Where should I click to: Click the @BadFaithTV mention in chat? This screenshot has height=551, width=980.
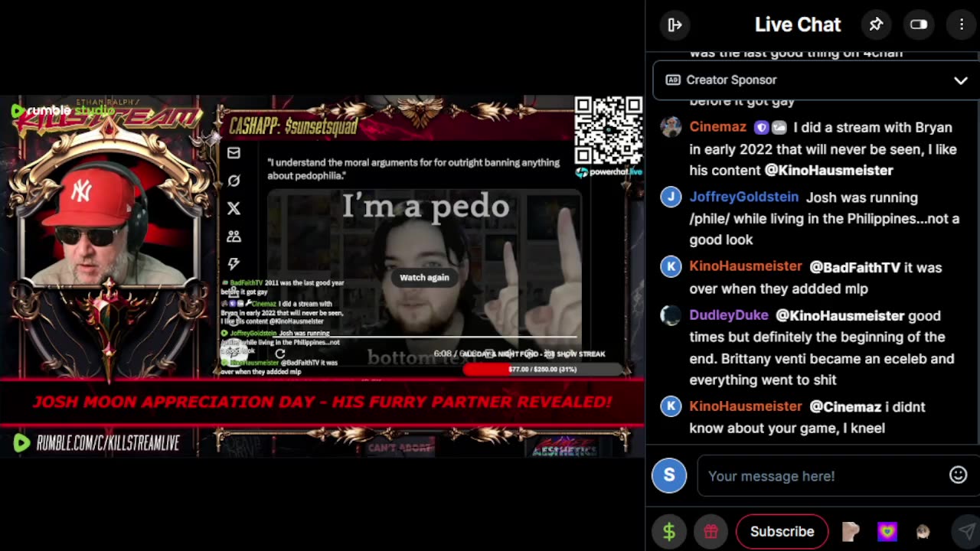(854, 268)
